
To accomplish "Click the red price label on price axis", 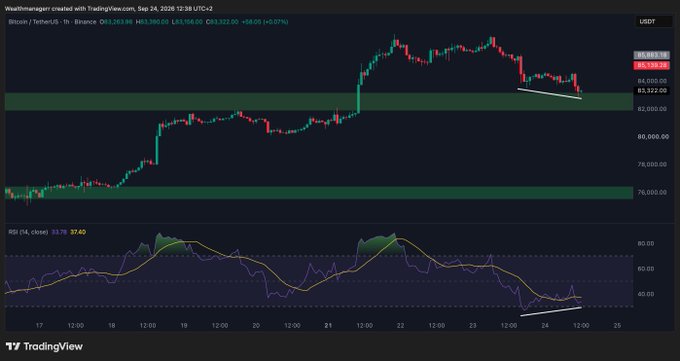I will click(x=651, y=65).
